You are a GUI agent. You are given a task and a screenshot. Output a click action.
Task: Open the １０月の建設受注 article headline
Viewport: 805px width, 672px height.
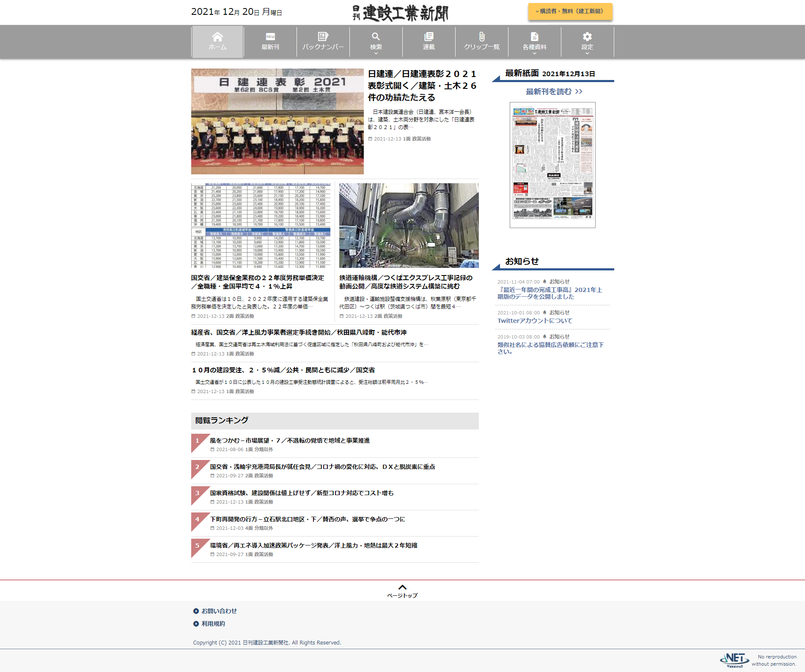(283, 370)
